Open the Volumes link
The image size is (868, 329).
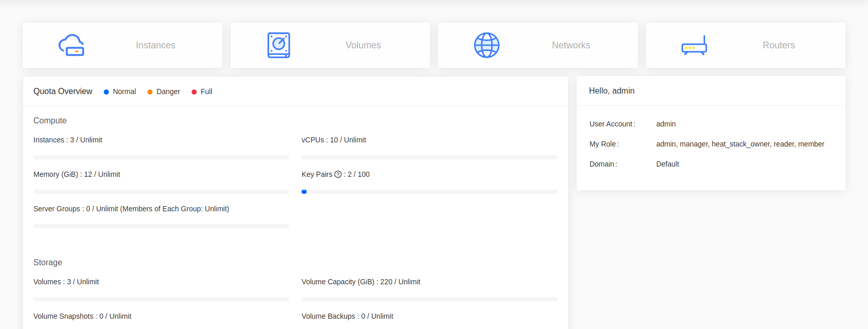tap(363, 45)
